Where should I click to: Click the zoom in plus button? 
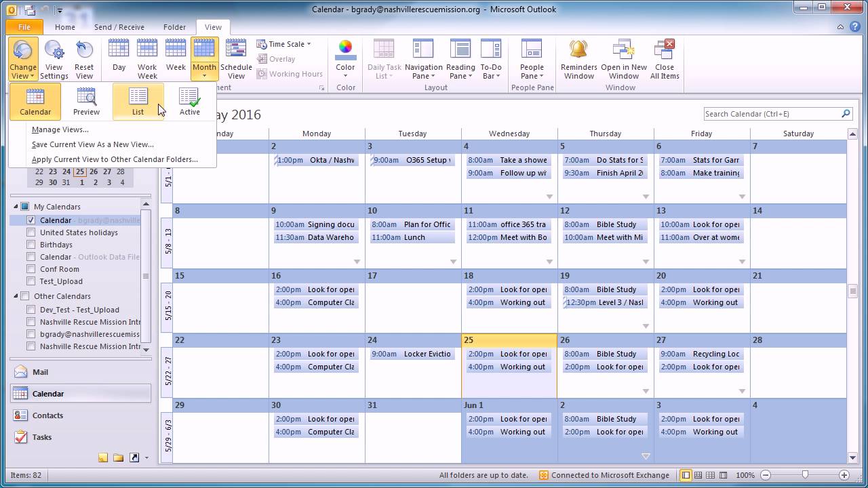coord(844,475)
